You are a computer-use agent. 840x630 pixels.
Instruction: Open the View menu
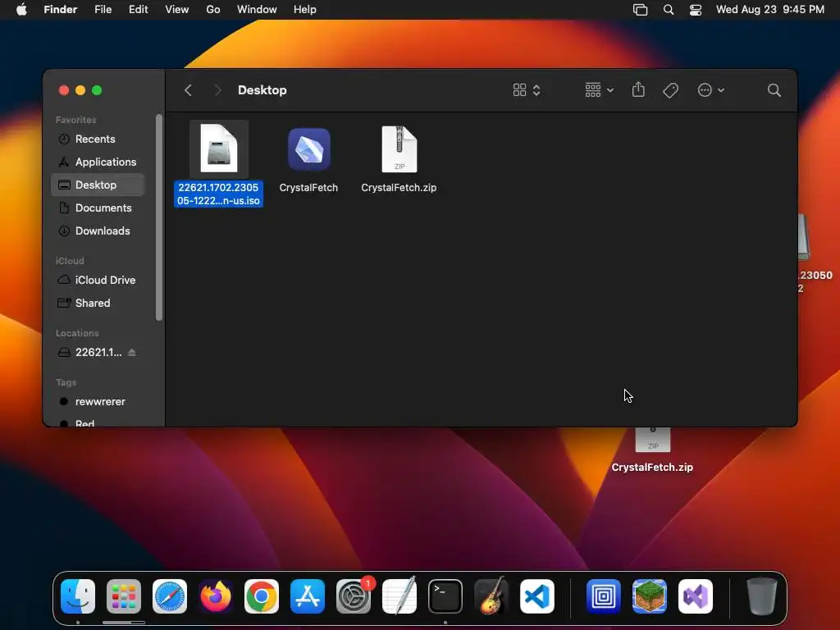177,10
